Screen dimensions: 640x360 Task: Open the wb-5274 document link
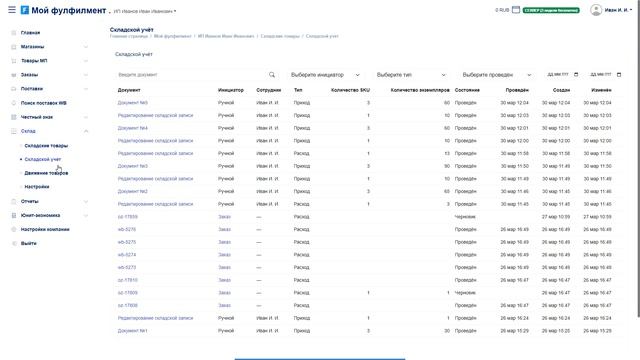pos(127,255)
